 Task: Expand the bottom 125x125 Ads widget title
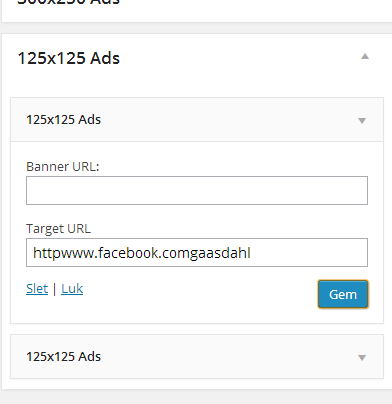[x=197, y=357]
